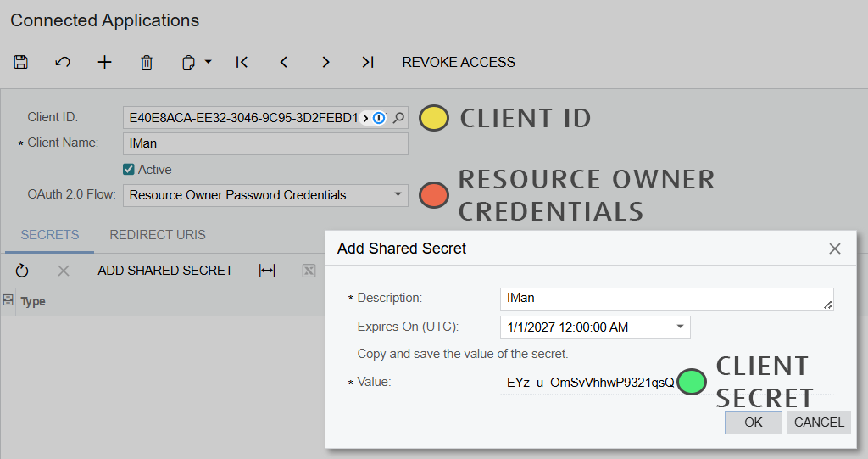Expand the OAuth 2.0 Flow dropdown
This screenshot has width=868, height=459.
[398, 195]
